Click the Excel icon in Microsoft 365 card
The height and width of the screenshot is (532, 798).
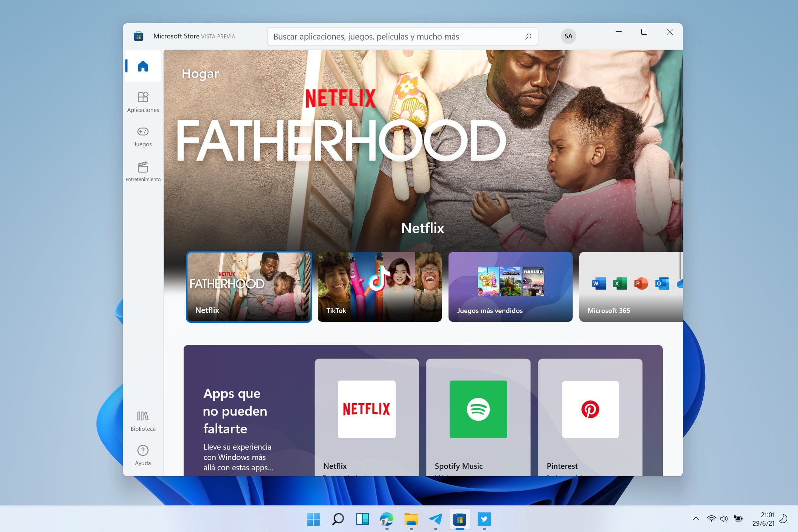point(620,283)
